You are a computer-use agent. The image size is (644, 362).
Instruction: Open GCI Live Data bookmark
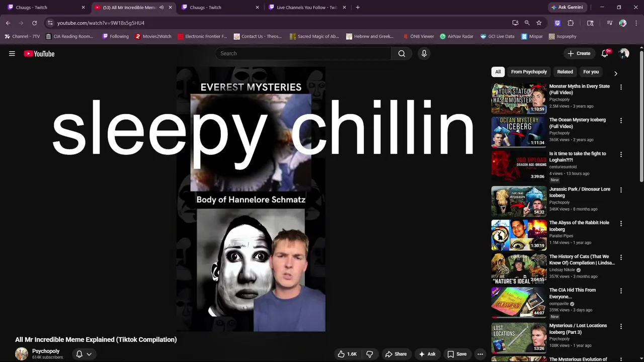pyautogui.click(x=497, y=36)
